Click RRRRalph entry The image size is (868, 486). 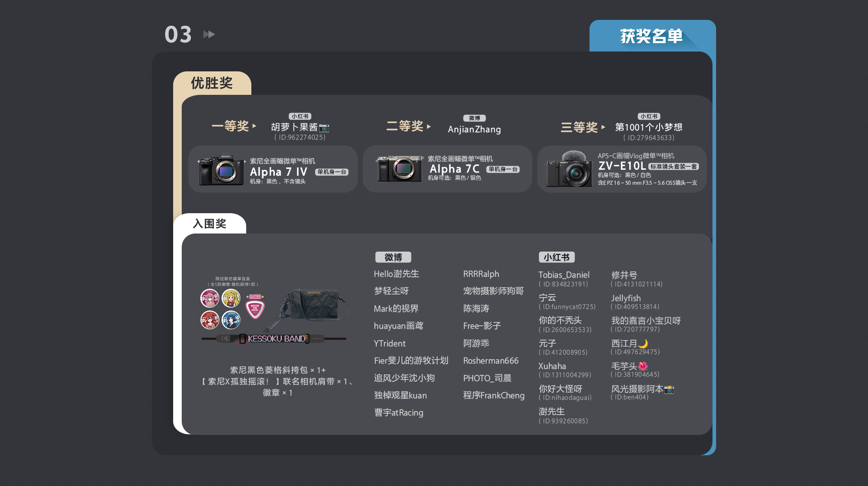[481, 274]
